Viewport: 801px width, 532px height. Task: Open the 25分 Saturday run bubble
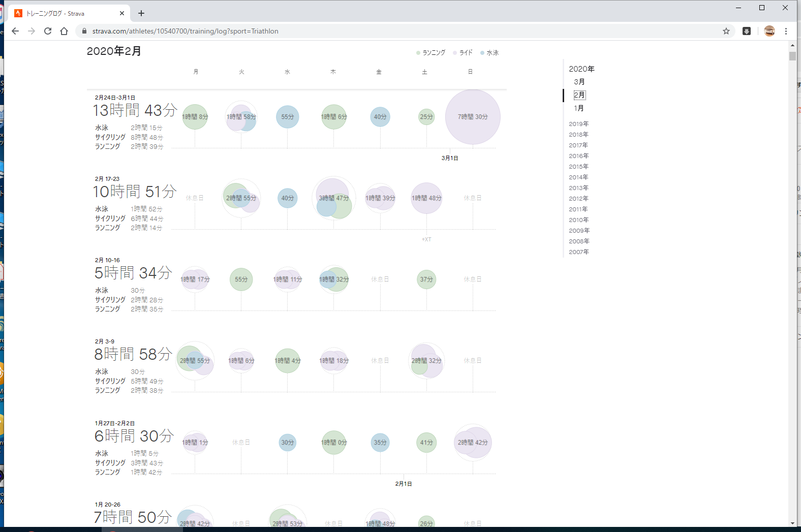pyautogui.click(x=426, y=117)
